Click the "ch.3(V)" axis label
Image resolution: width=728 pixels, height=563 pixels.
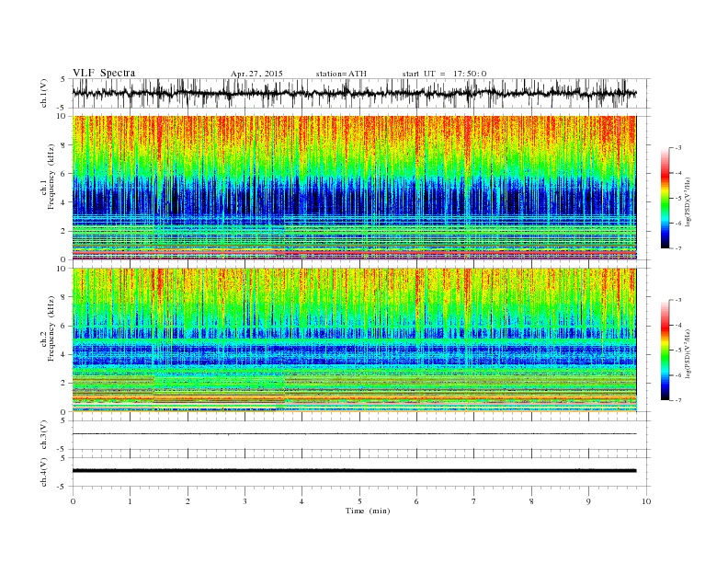pos(44,436)
